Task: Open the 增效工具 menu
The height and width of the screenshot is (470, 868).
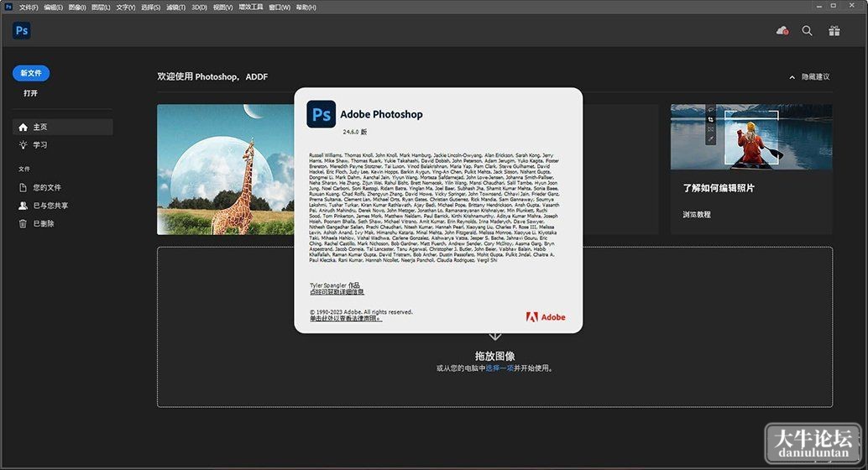Action: point(251,8)
